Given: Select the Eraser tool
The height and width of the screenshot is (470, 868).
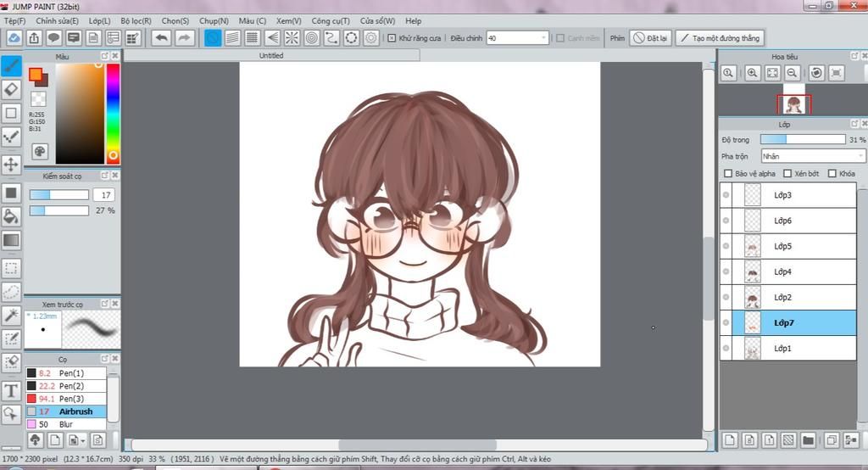Looking at the screenshot, I should (11, 89).
